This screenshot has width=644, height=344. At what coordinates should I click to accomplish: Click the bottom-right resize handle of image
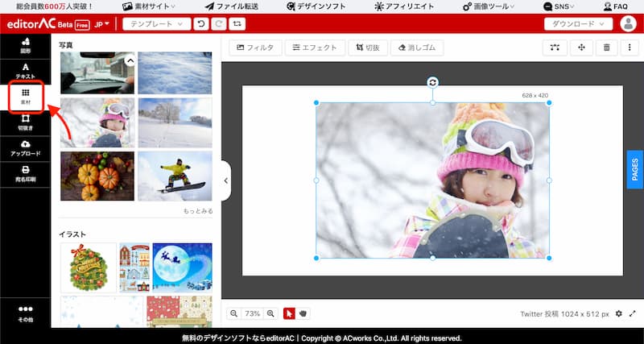tap(549, 258)
